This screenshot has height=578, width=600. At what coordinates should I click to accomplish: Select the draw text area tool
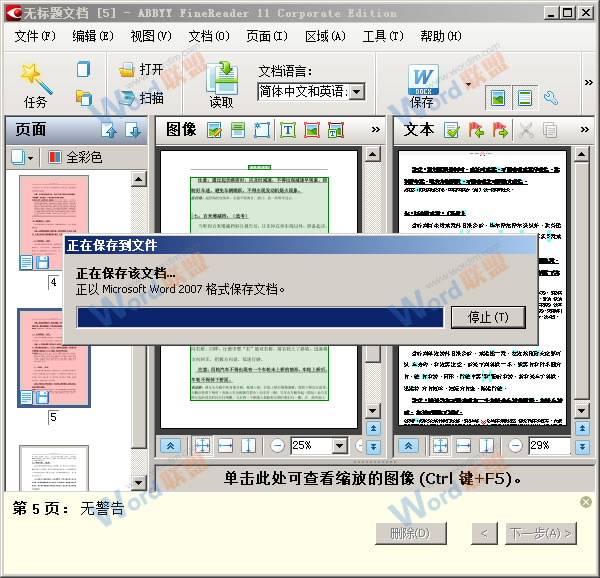pos(288,130)
